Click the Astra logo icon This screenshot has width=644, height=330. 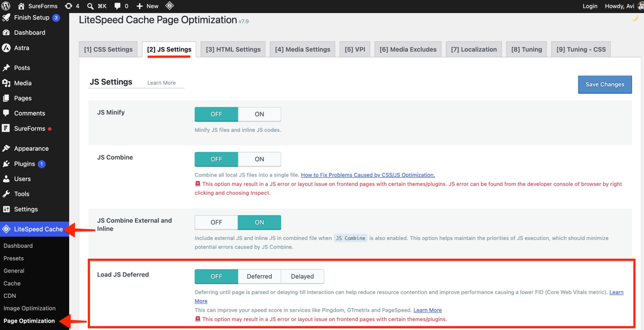point(6,48)
